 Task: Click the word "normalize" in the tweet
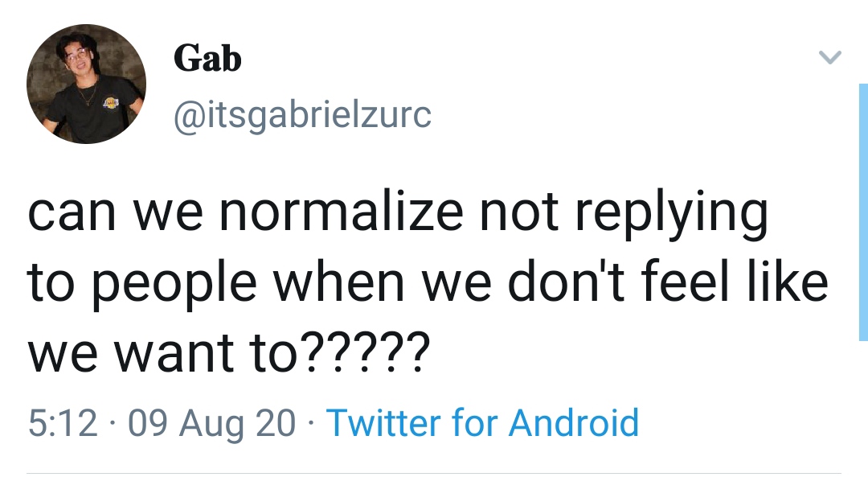coord(341,212)
